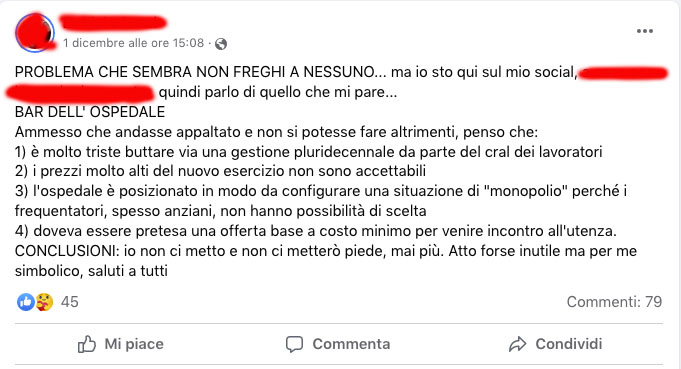Click the thumbs-up icon beside Mi piace

[87, 344]
